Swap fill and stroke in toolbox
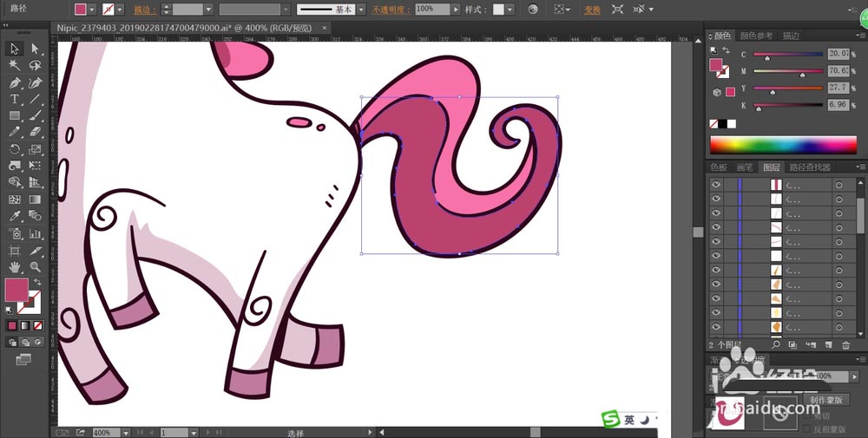 [x=37, y=282]
